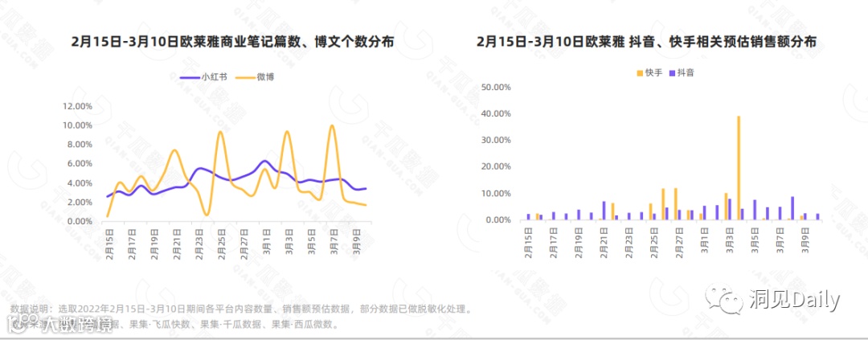The width and height of the screenshot is (868, 340).
Task: Click 3月9日 on the line chart x-axis
Action: [357, 241]
